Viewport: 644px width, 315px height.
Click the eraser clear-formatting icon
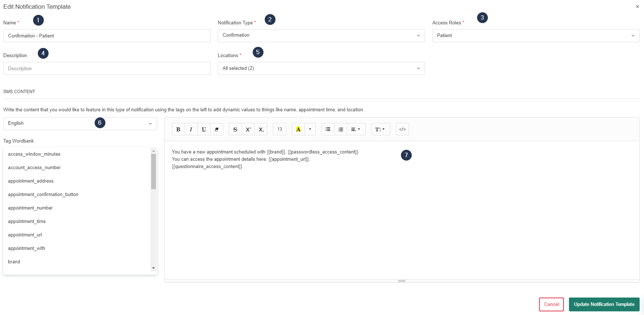click(x=216, y=129)
